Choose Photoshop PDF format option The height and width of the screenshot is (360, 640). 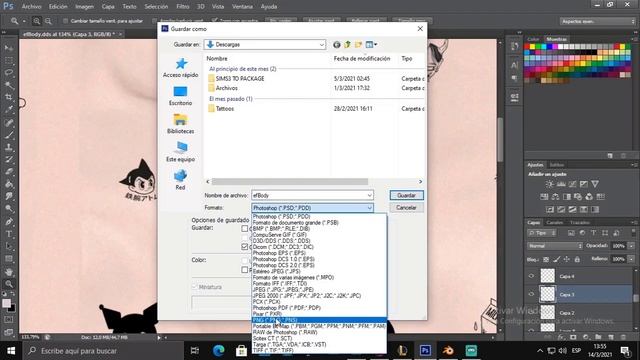tap(319, 308)
